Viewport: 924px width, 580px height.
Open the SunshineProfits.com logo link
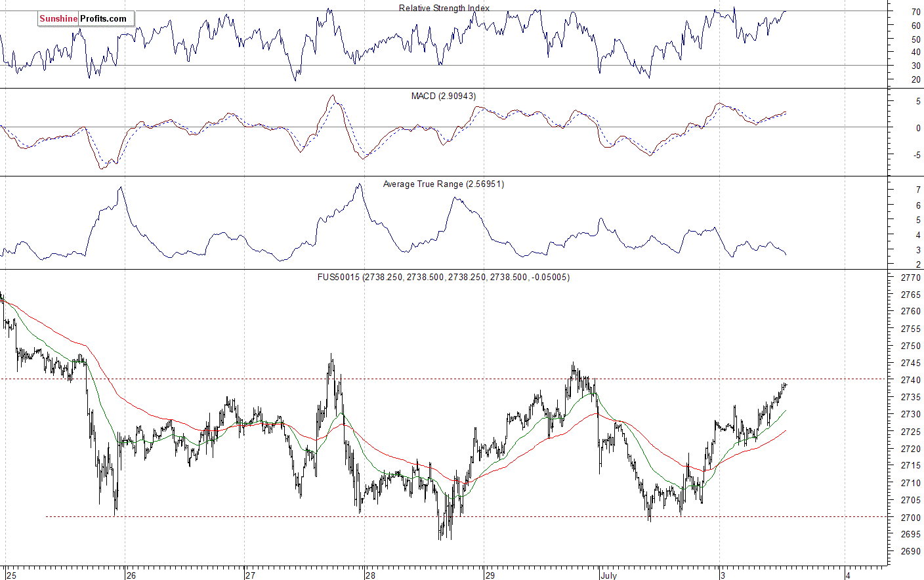click(x=85, y=18)
